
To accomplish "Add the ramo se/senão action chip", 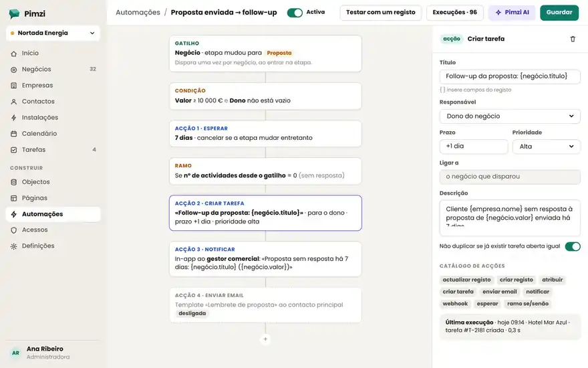I will tap(528, 304).
